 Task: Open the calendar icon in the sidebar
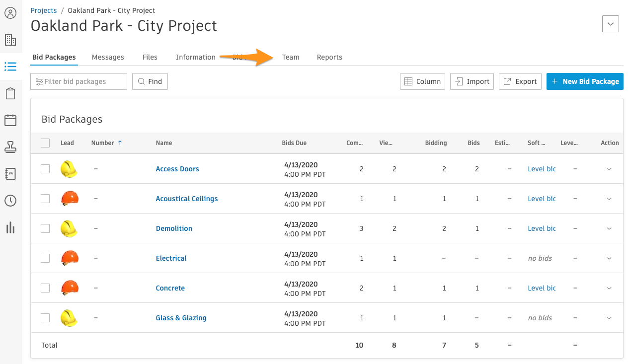coord(11,120)
